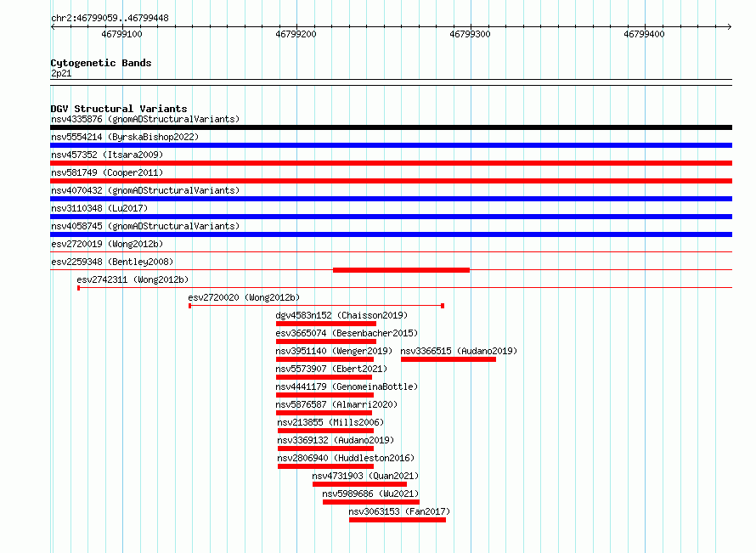
Task: Click the red bar under esv3665074
Action: pyautogui.click(x=326, y=341)
